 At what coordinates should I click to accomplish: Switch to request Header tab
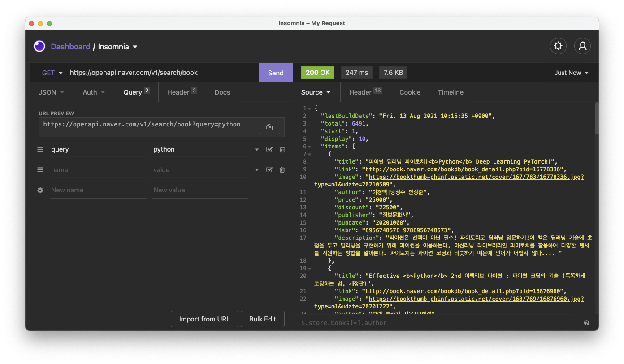pyautogui.click(x=182, y=92)
